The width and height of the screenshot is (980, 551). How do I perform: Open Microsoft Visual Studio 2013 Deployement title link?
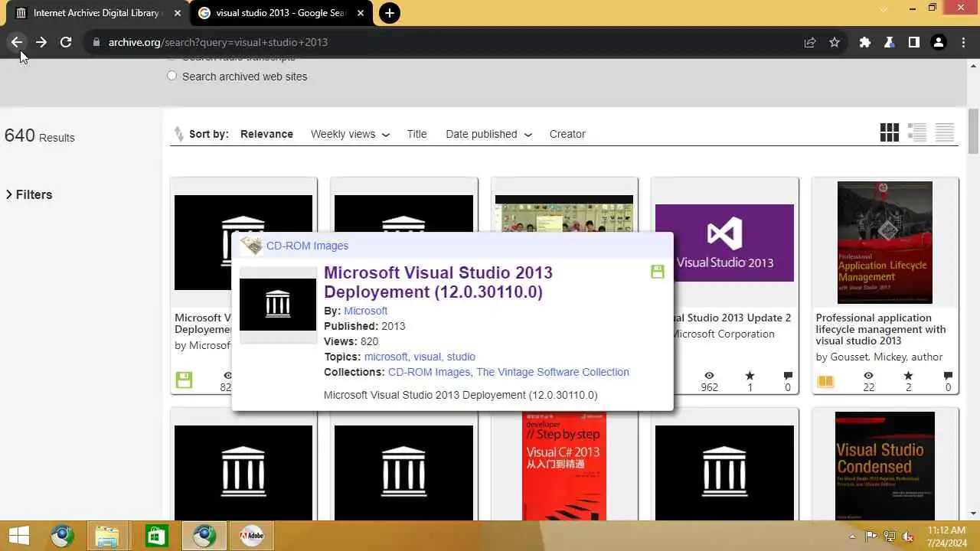(438, 282)
